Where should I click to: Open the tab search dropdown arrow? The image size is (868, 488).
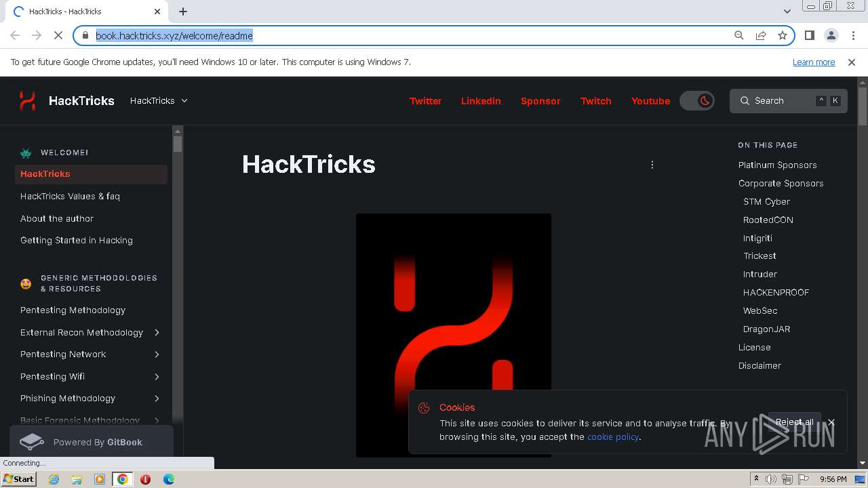pos(787,12)
